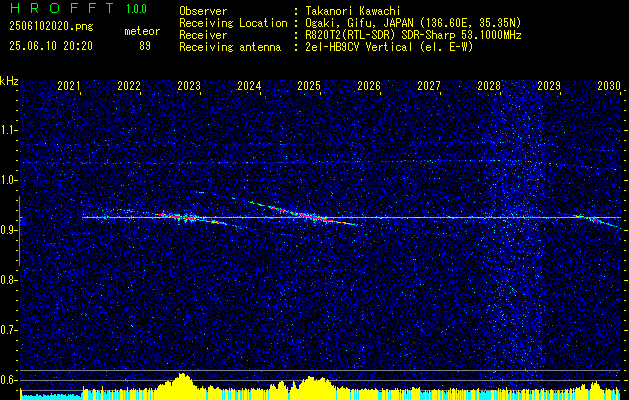Click the 1.1 kHz axis label
Image resolution: width=629 pixels, height=400 pixels.
coord(8,130)
